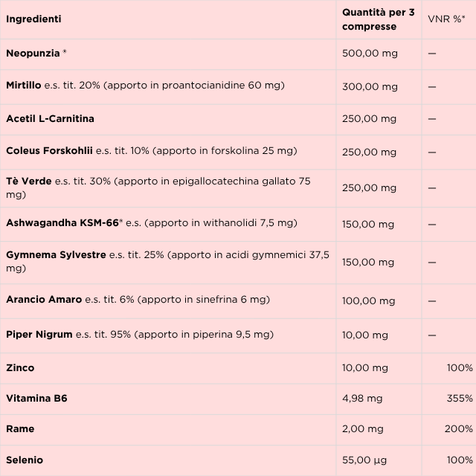Select the Acetil L-Carnitina ingredient
Image resolution: width=476 pixels, height=476 pixels.
pyautogui.click(x=50, y=118)
